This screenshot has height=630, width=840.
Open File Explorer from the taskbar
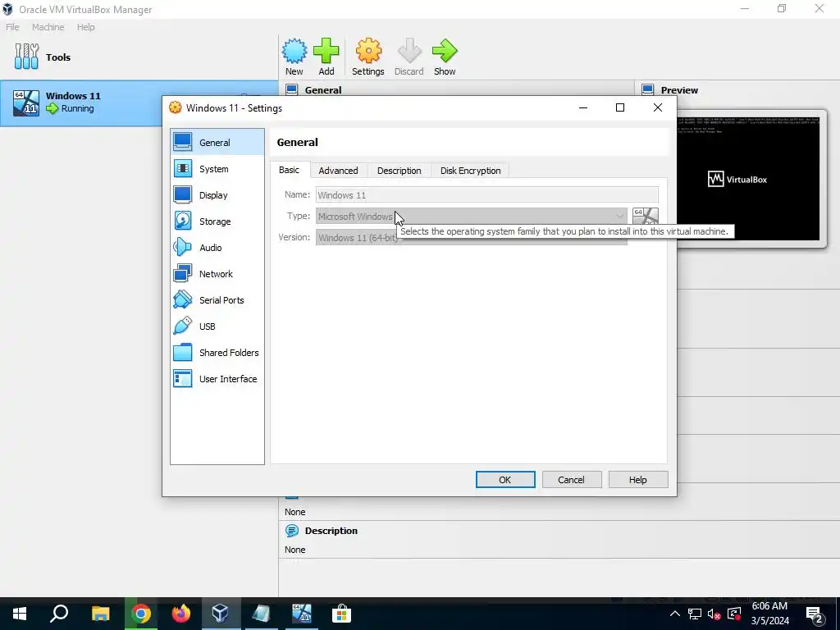100,614
